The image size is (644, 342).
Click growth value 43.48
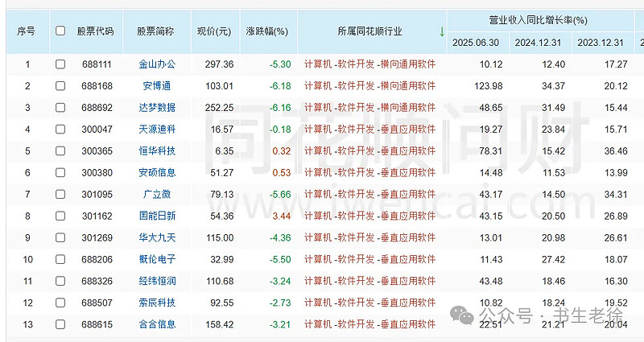(490, 281)
